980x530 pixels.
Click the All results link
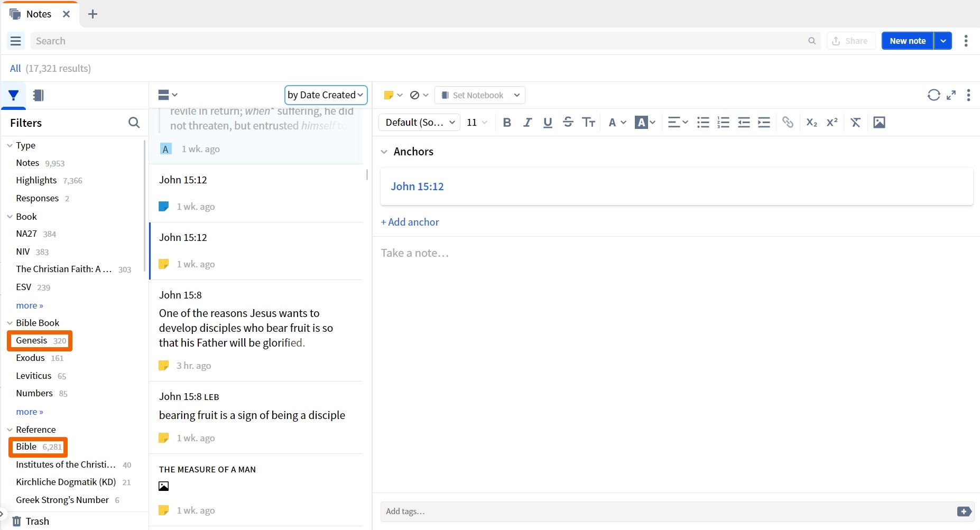click(15, 68)
